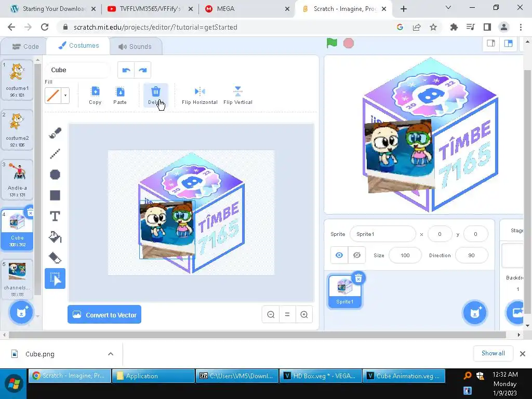Open Application folder in taskbar
Image resolution: width=532 pixels, height=399 pixels.
click(153, 376)
